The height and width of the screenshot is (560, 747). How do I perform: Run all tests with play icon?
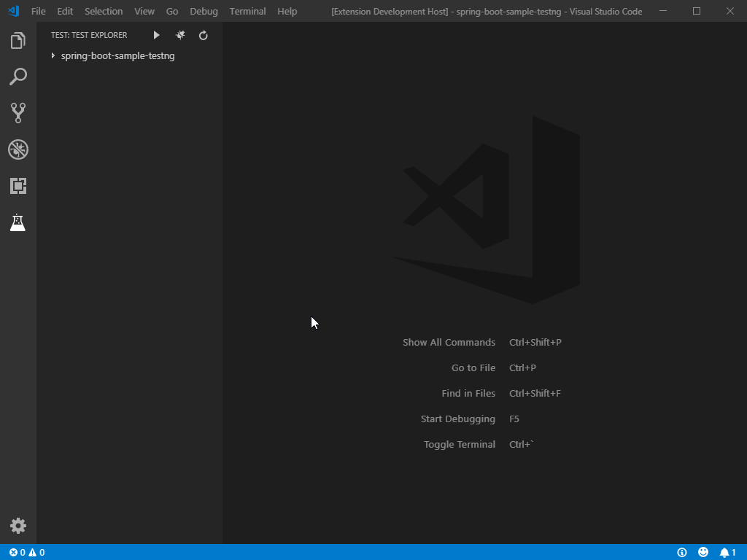click(156, 35)
